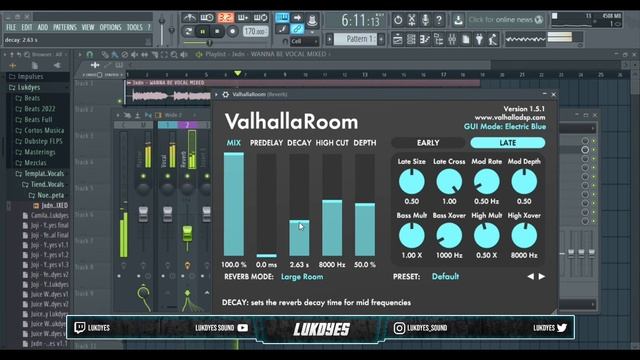Viewport: 640px width, 360px height.
Task: Click the step editing arrow icon
Action: [297, 18]
